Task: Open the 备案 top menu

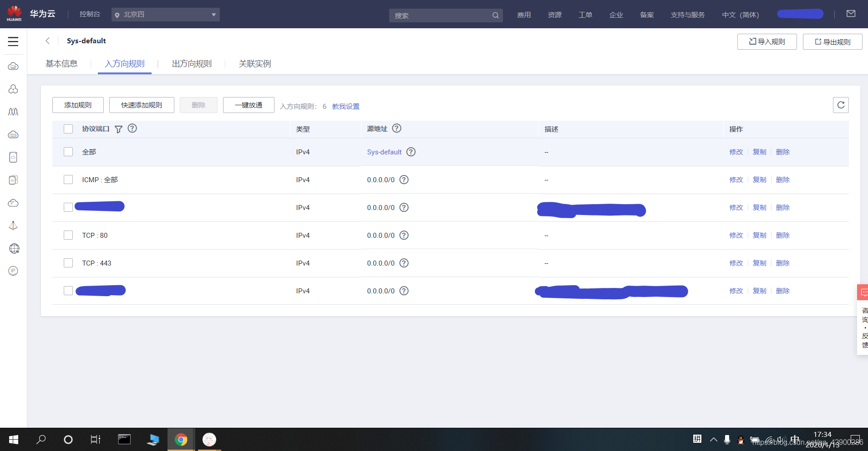Action: pyautogui.click(x=647, y=15)
